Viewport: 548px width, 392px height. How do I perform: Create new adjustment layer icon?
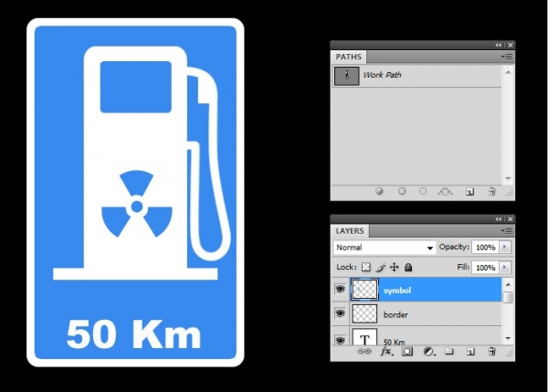pos(429,352)
